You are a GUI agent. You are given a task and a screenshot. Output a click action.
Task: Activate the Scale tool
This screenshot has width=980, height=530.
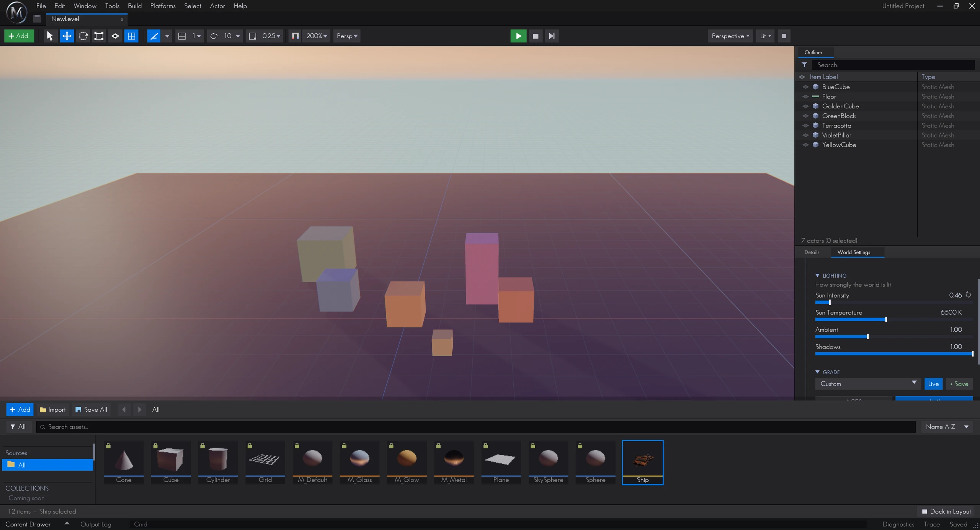point(99,36)
